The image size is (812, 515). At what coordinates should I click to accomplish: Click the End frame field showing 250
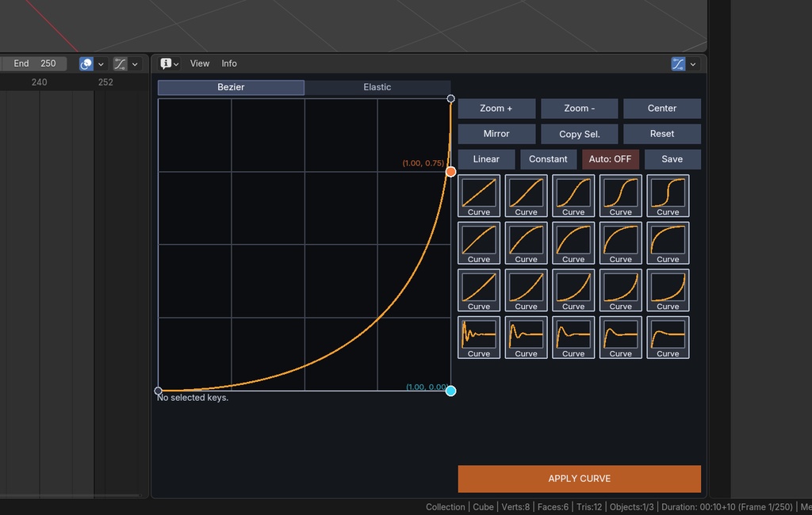tap(34, 63)
